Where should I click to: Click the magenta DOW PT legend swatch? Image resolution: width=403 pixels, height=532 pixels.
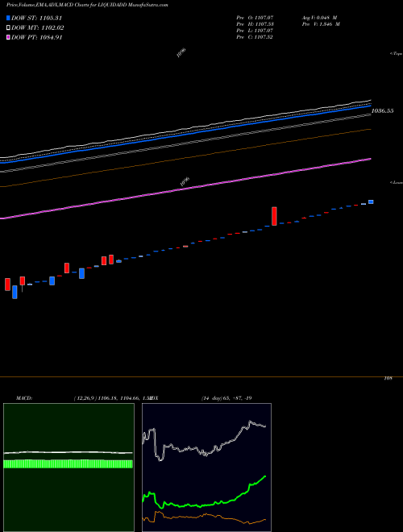(8, 38)
